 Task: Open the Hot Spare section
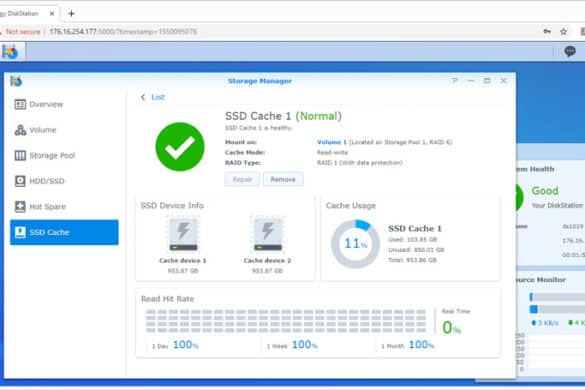coord(64,206)
